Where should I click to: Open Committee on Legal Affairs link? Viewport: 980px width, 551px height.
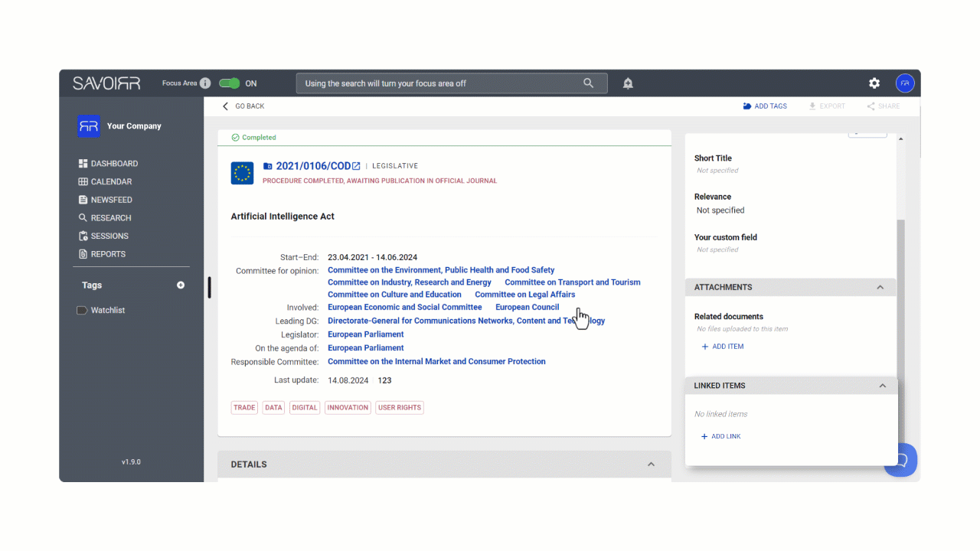point(524,295)
